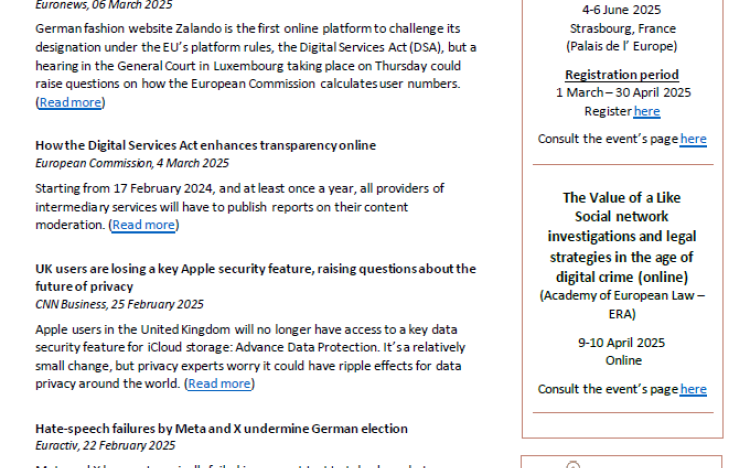Select the 'Hate-speech failures by Meta and X' headline
This screenshot has width=750, height=468.
tap(221, 428)
